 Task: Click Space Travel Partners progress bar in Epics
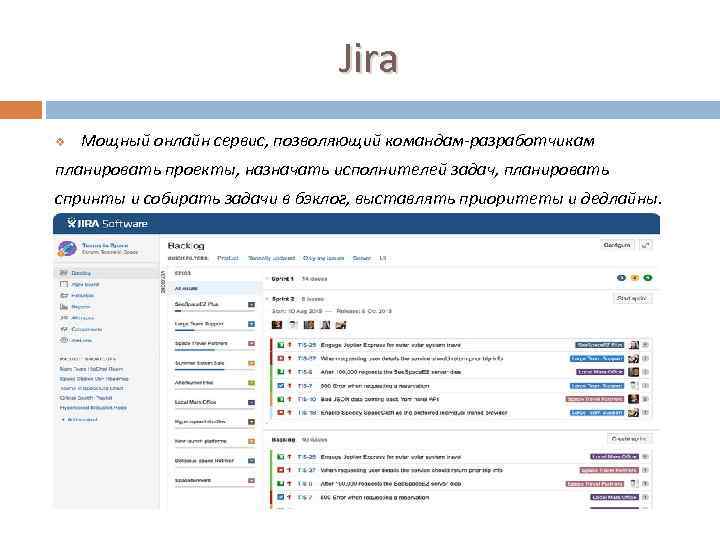coord(214,350)
